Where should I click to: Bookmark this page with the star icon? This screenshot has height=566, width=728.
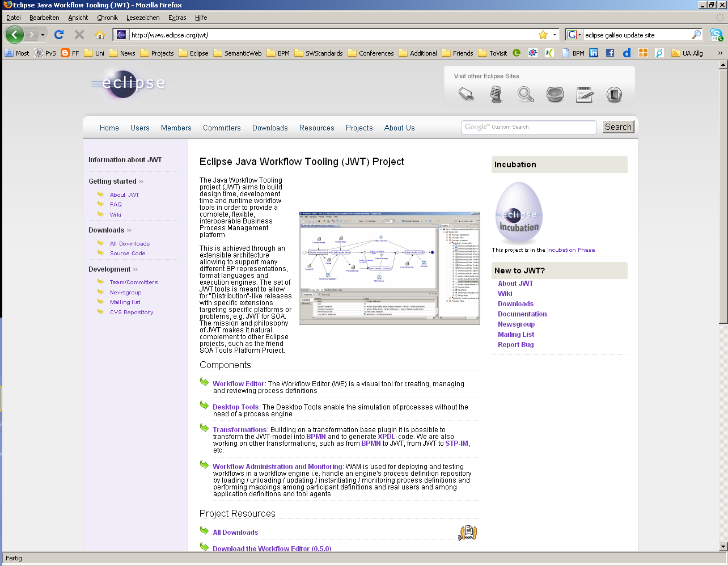[x=543, y=35]
